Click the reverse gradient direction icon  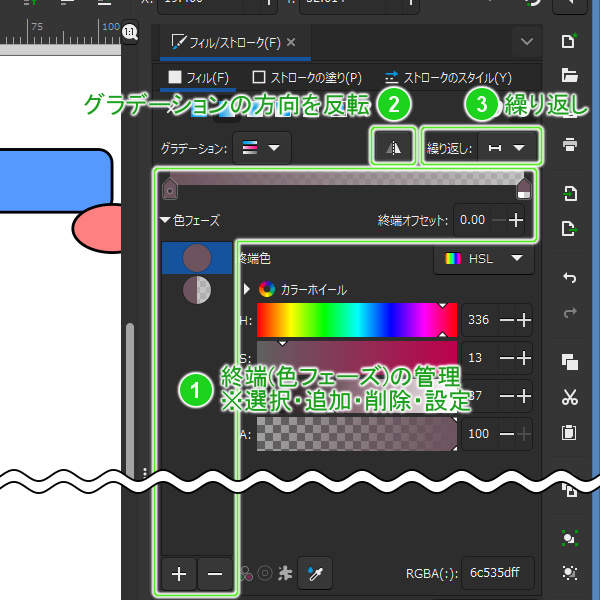(x=393, y=147)
